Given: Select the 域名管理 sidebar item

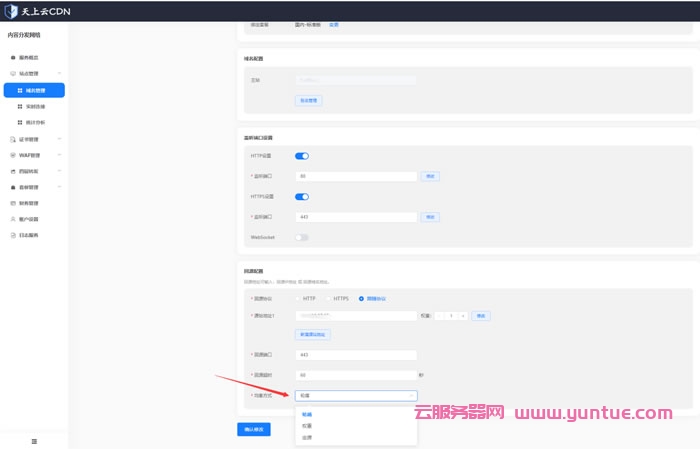Looking at the screenshot, I should click(x=34, y=90).
